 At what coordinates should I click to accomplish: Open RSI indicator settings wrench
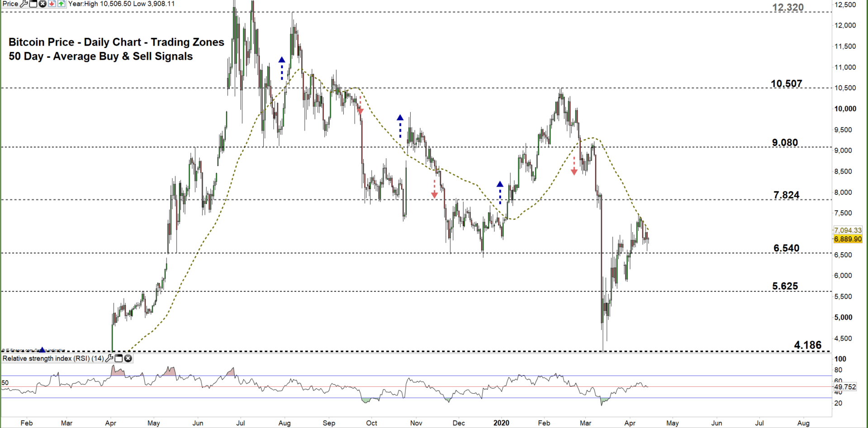tap(109, 358)
